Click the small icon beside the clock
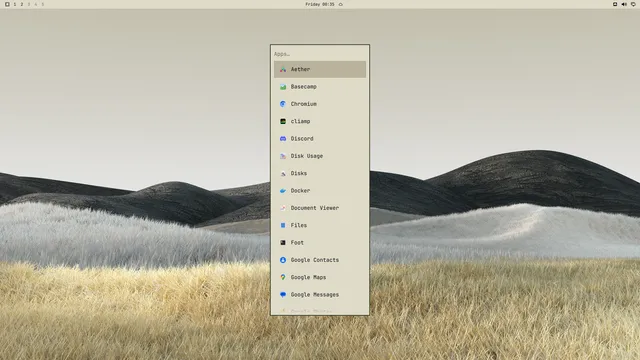This screenshot has height=360, width=640. pos(341,4)
